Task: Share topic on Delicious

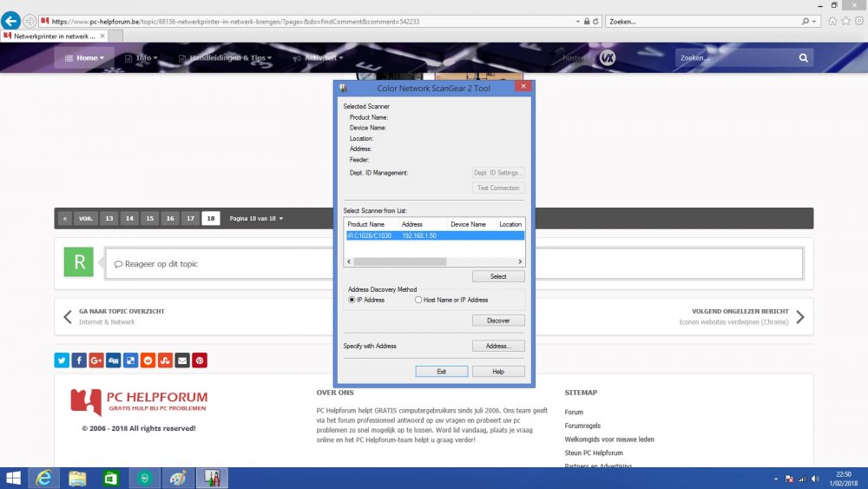Action: pos(131,360)
